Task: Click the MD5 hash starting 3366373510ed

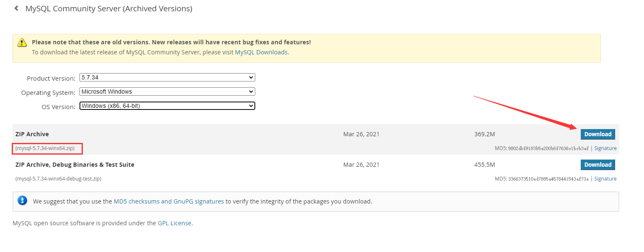Action: click(548, 179)
